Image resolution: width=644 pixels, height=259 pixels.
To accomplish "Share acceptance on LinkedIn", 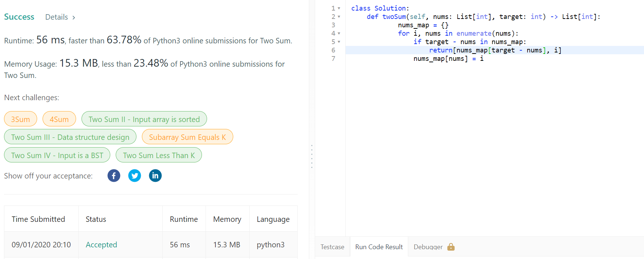I will (x=155, y=176).
